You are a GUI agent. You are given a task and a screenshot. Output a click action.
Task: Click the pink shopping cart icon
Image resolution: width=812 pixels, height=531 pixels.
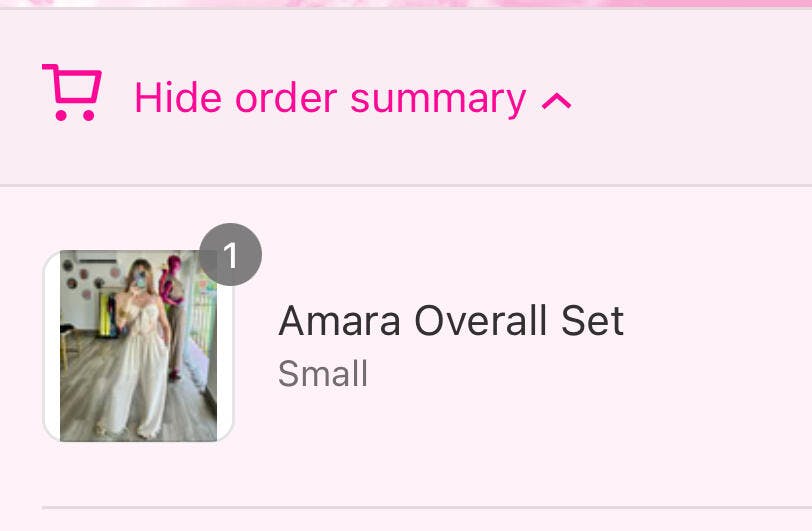(x=71, y=93)
